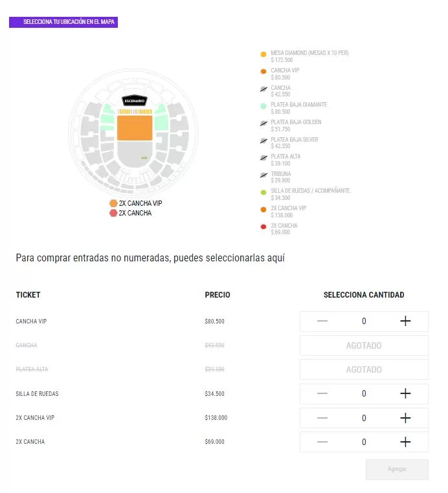Image resolution: width=448 pixels, height=493 pixels.
Task: Click plus for SILLA DE RUEDAS tickets
Action: click(x=405, y=393)
